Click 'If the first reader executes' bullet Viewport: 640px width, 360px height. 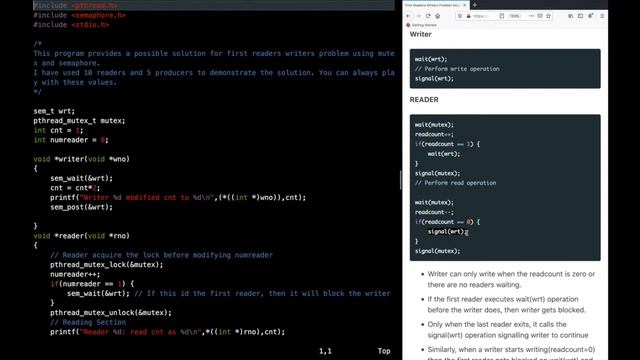(507, 304)
